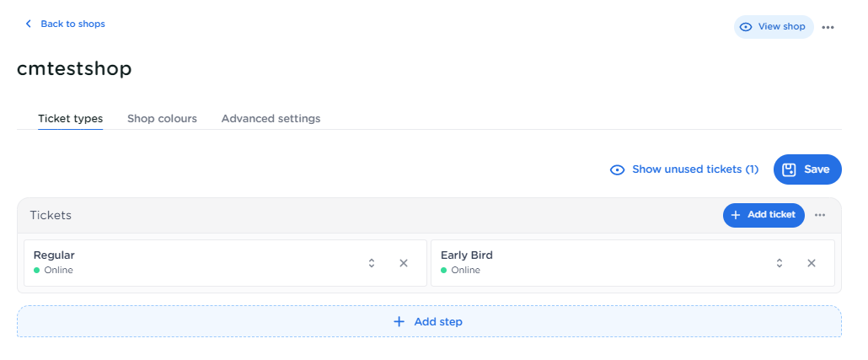Click the plus icon in Add step

[399, 322]
